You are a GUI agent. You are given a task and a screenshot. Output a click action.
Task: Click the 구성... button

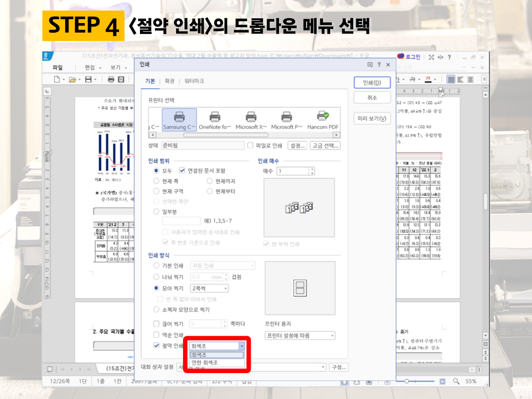(338, 367)
